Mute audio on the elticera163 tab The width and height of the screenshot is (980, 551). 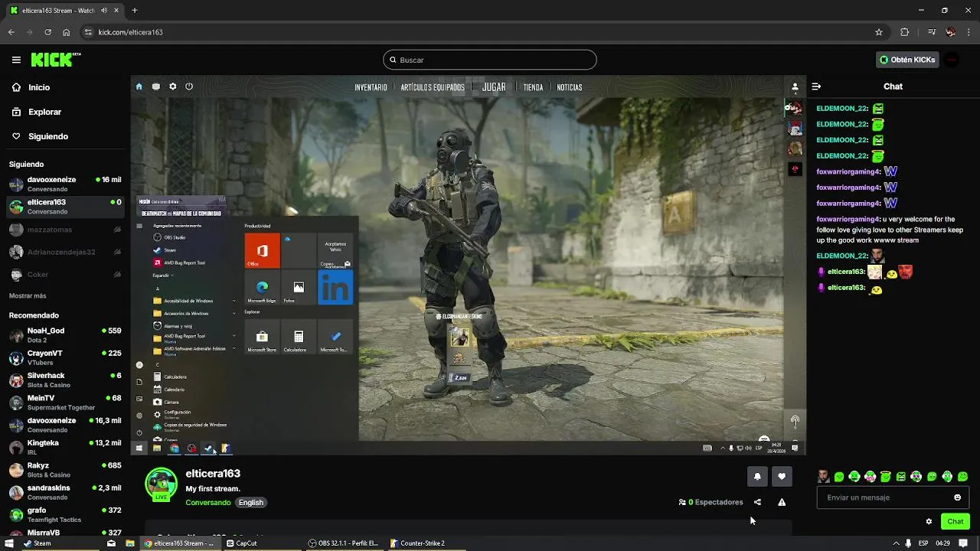pos(104,11)
